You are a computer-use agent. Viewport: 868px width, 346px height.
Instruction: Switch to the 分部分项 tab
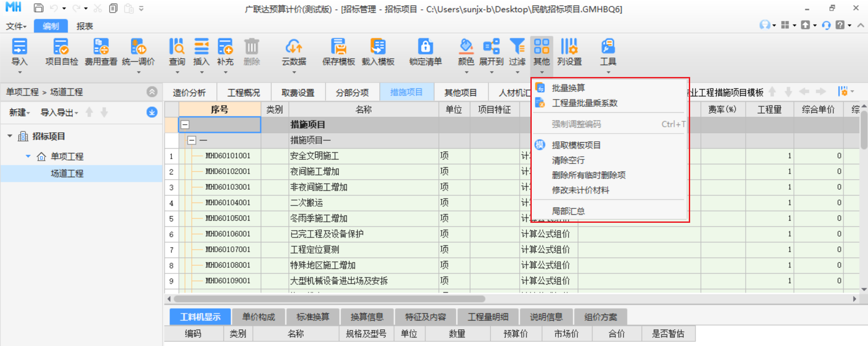click(352, 92)
